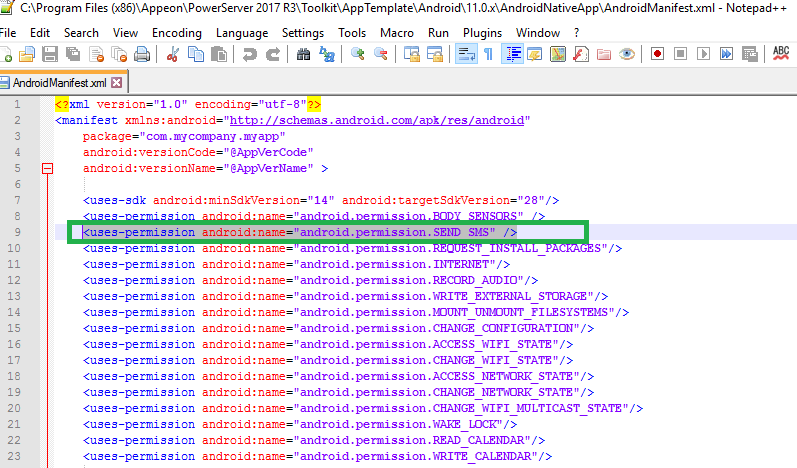Toggle show all characters pilcrow
The width and height of the screenshot is (797, 468).
488,54
